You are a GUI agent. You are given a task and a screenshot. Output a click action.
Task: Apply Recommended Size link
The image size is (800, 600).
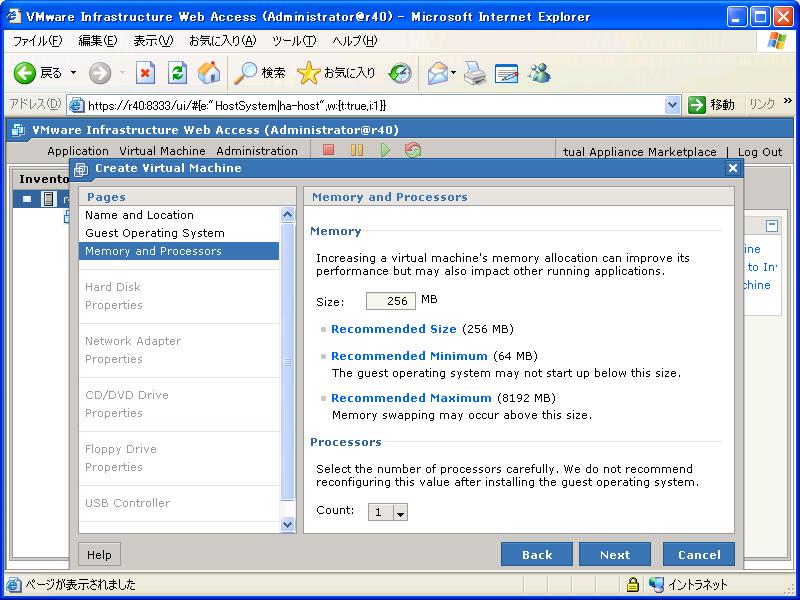[393, 329]
